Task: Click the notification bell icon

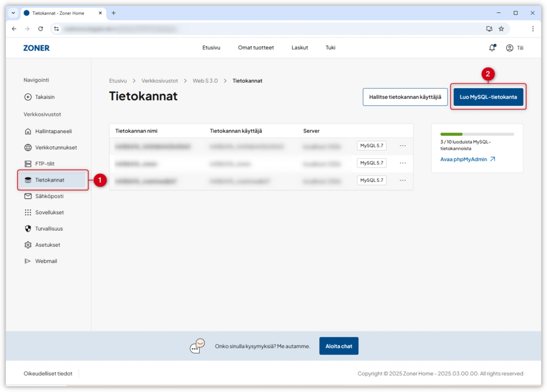Action: point(492,48)
